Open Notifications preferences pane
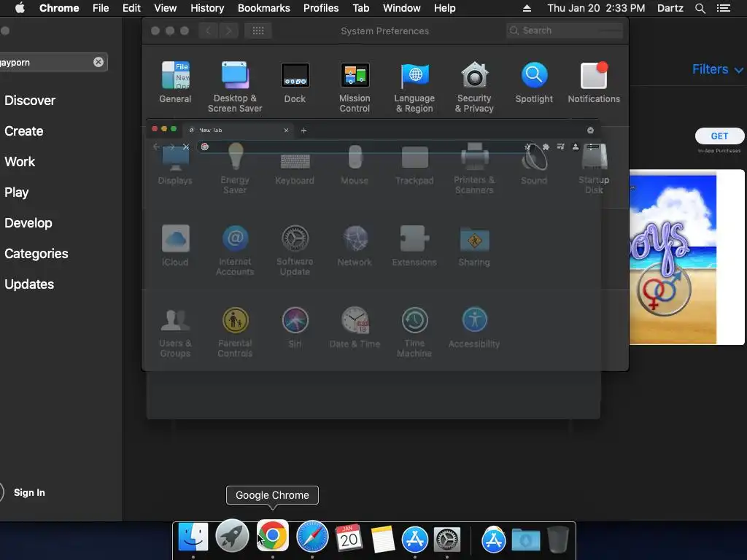The width and height of the screenshot is (747, 560). pyautogui.click(x=594, y=82)
